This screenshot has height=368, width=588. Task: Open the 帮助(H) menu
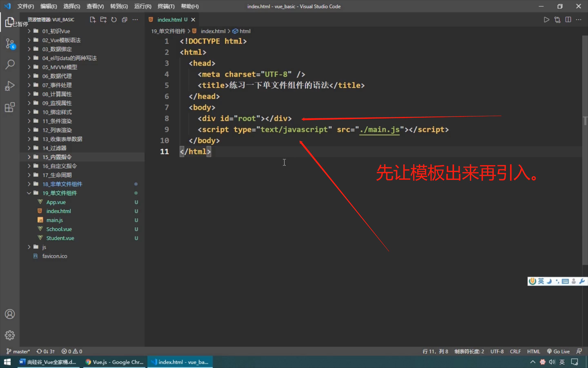point(189,6)
